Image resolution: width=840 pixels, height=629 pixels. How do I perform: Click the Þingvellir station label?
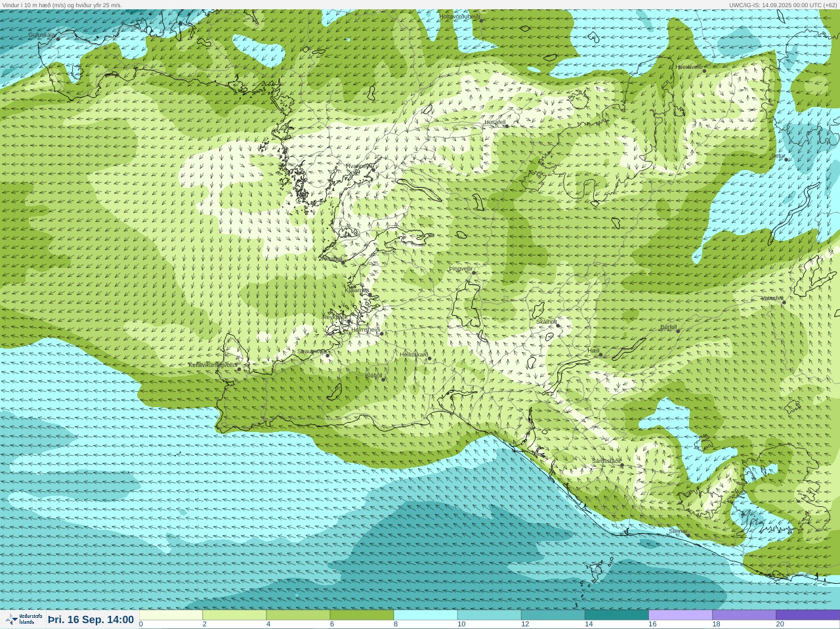point(461,269)
